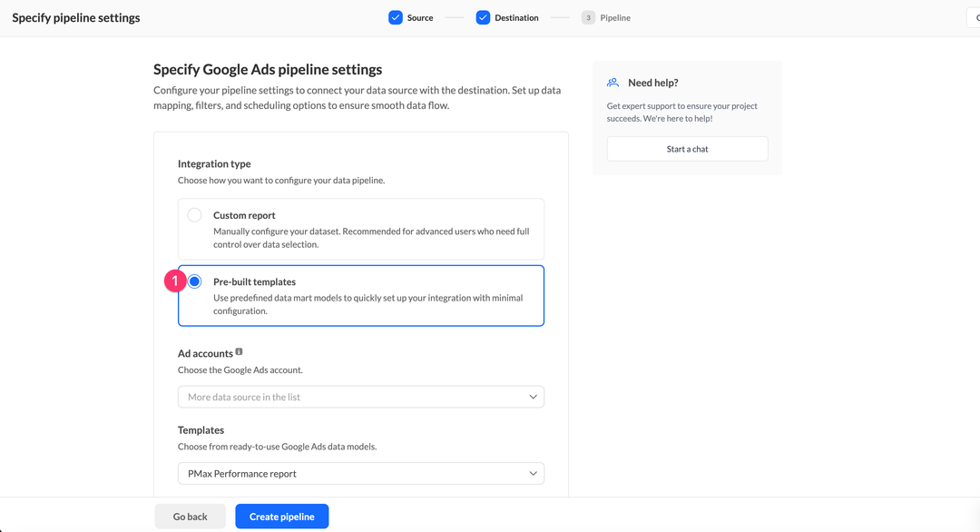Viewport: 980px width, 532px height.
Task: Click the Create pipeline button
Action: coord(281,516)
